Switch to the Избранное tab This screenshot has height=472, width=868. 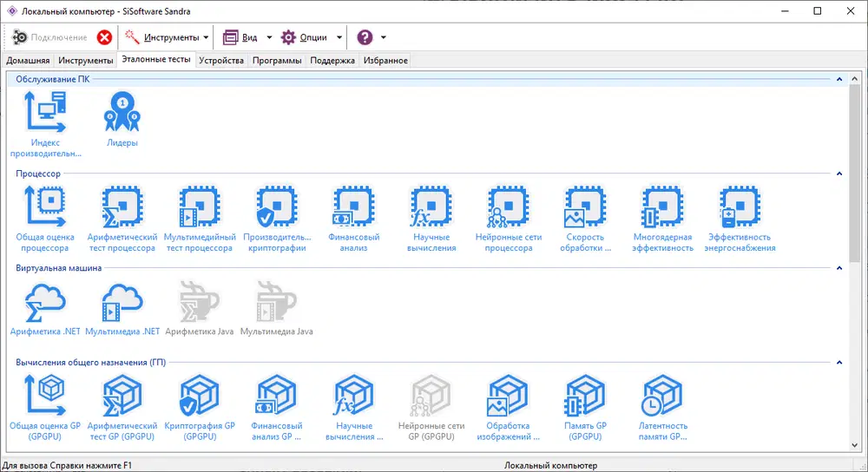point(385,61)
